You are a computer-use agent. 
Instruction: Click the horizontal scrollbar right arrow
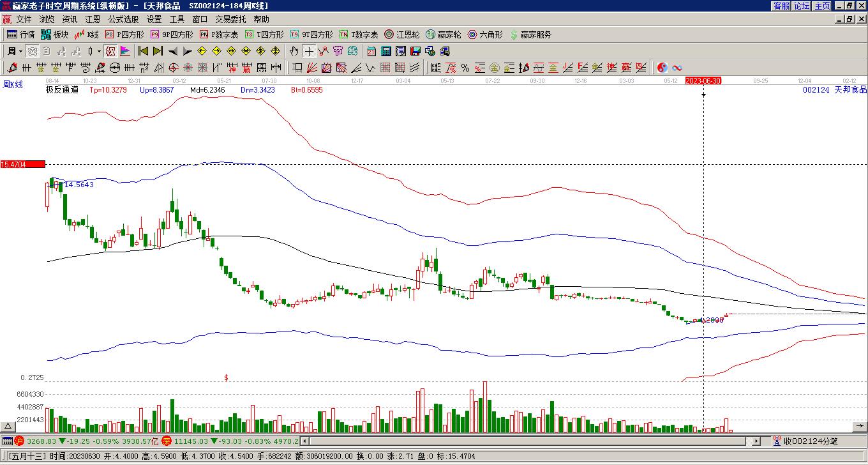756,441
